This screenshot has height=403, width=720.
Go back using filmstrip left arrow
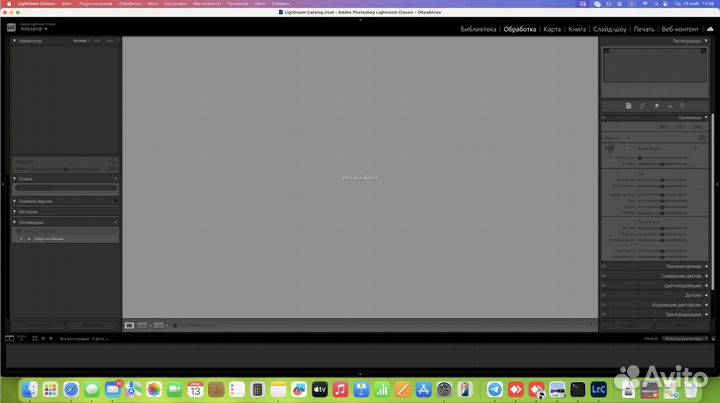click(x=43, y=338)
